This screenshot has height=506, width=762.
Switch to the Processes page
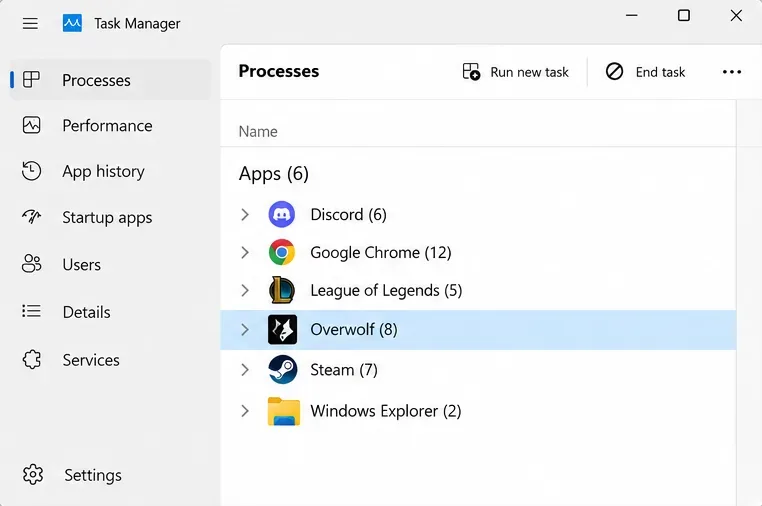click(x=111, y=80)
